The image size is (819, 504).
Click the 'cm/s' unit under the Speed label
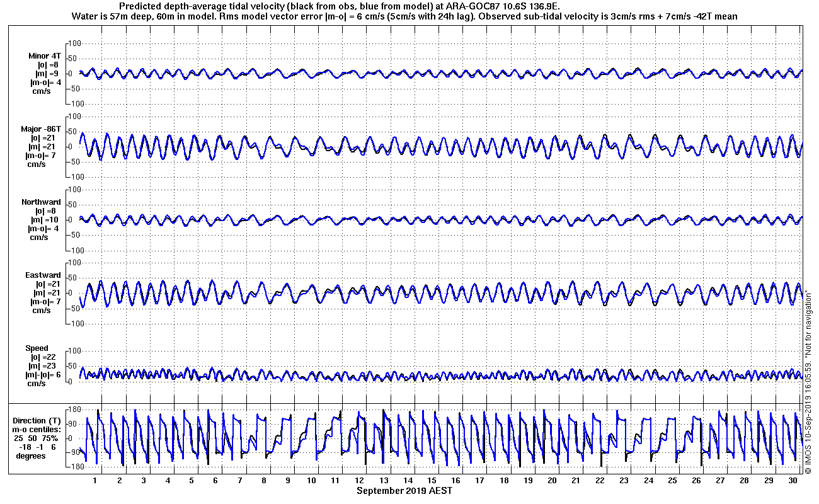coord(38,384)
